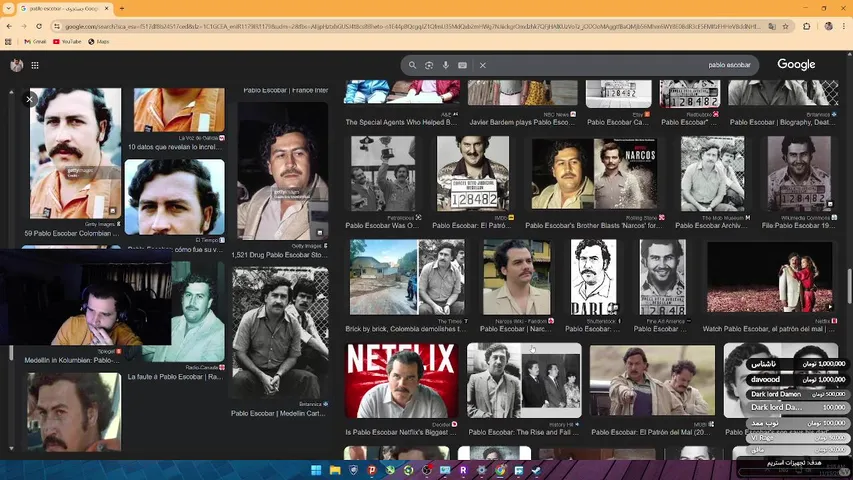853x480 pixels.
Task: Open the Chrome profile avatar in toolbar
Action: click(x=829, y=26)
